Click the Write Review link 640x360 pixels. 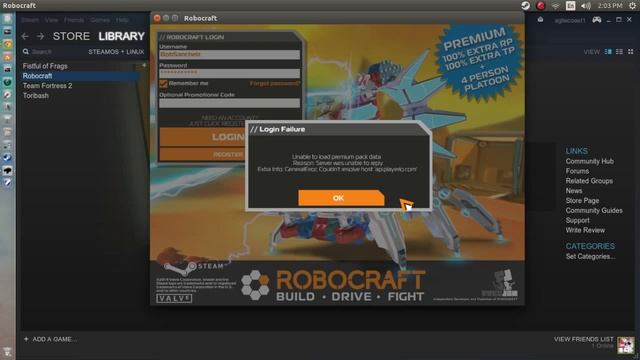(x=585, y=230)
